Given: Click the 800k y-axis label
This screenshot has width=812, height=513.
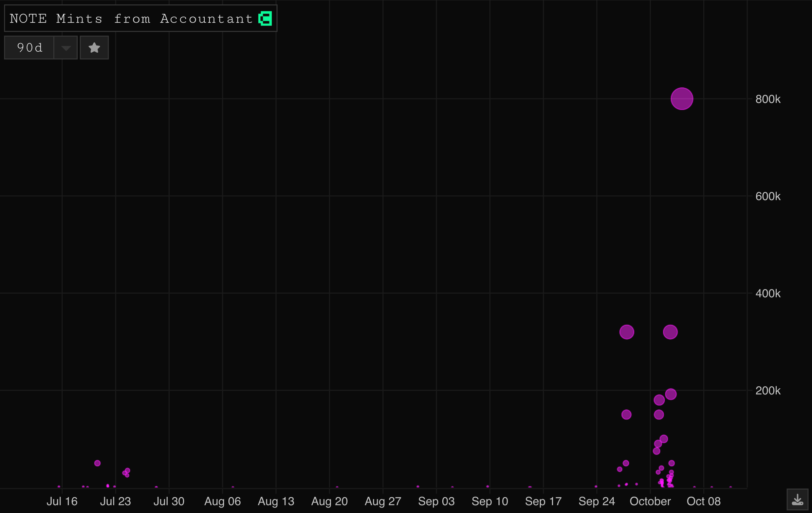Looking at the screenshot, I should [x=768, y=99].
